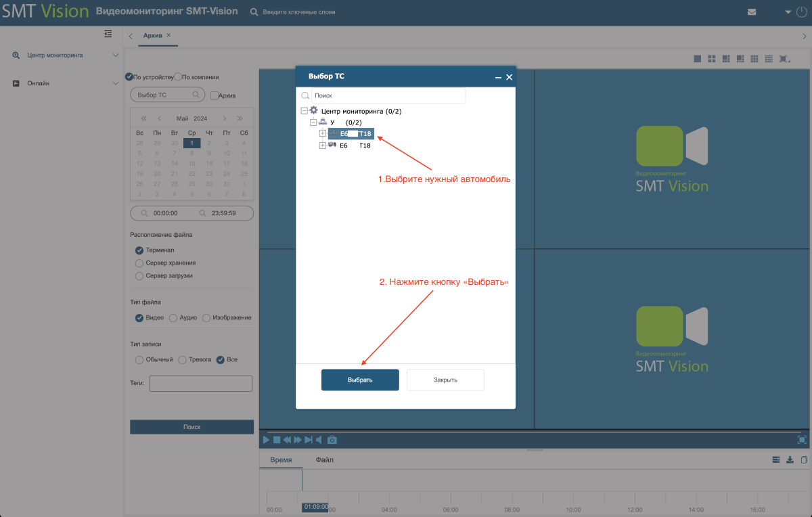Select the single-window layout icon
812x517 pixels.
point(697,59)
